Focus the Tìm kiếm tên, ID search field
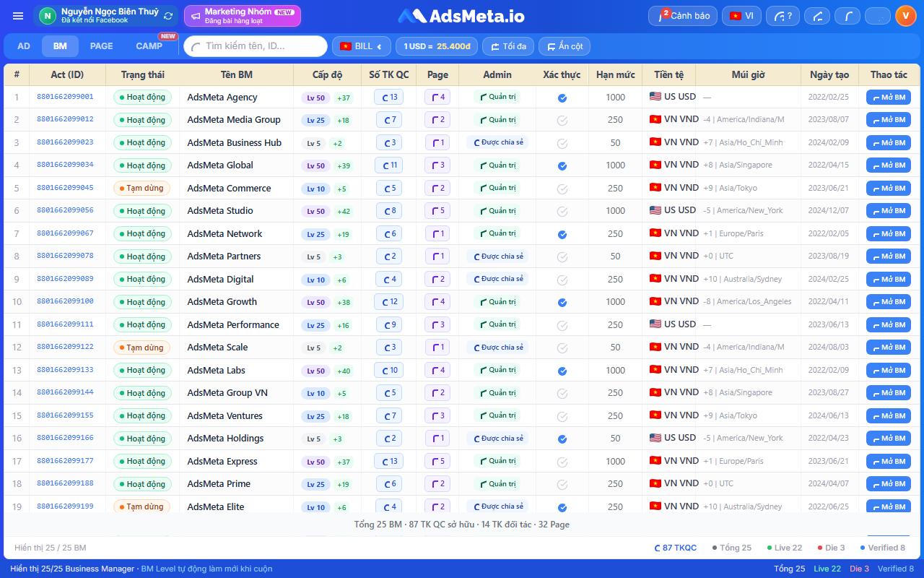The height and width of the screenshot is (578, 924). pyautogui.click(x=256, y=46)
